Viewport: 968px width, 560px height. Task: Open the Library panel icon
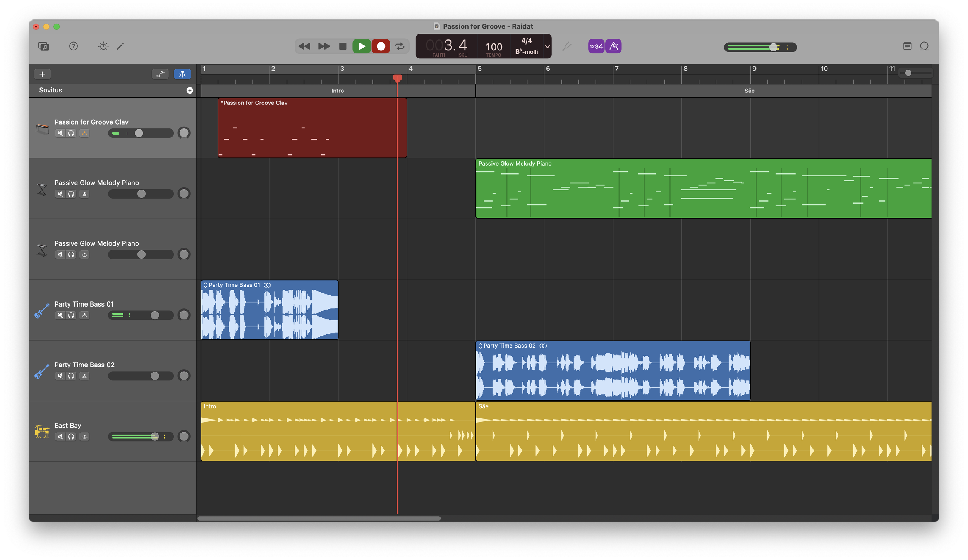[44, 46]
